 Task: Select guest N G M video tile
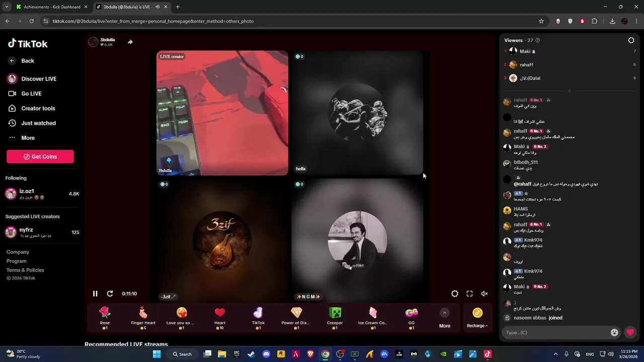[357, 240]
